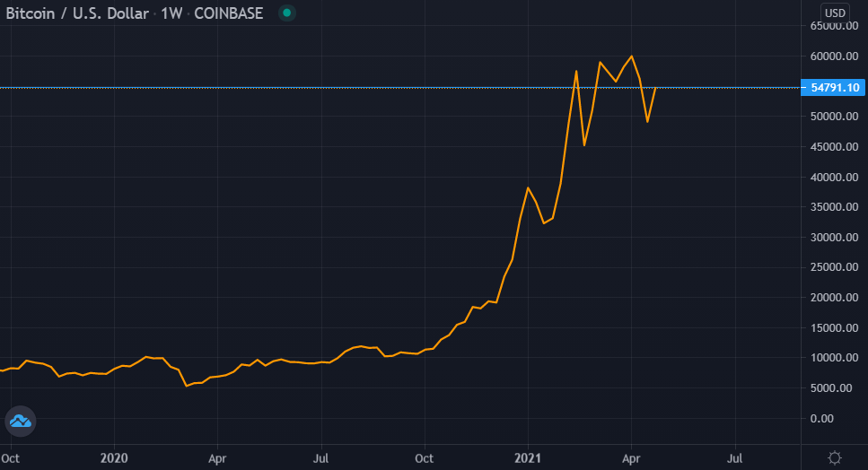Viewport: 868px width, 470px height.
Task: Click the price line peak near 60000
Action: [632, 57]
